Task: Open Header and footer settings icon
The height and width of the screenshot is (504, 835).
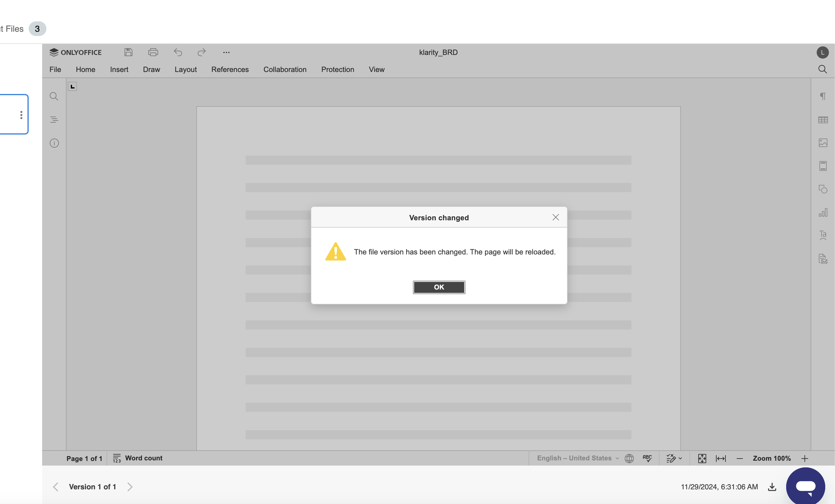Action: click(x=823, y=166)
